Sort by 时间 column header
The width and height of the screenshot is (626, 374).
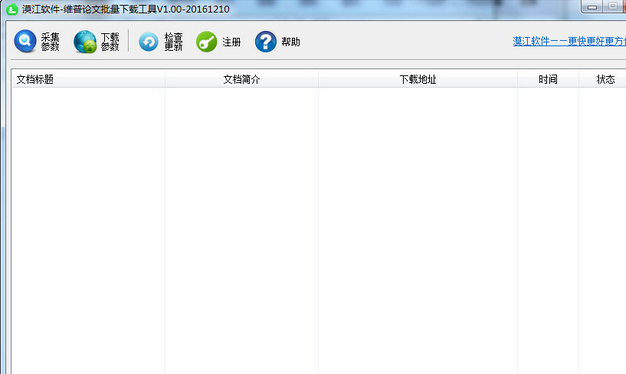coord(548,79)
